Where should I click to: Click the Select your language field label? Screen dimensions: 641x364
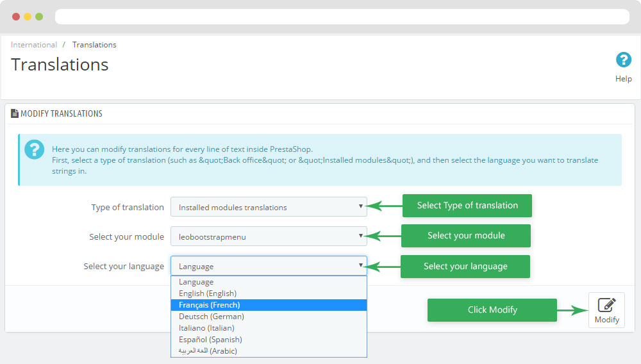coord(124,267)
